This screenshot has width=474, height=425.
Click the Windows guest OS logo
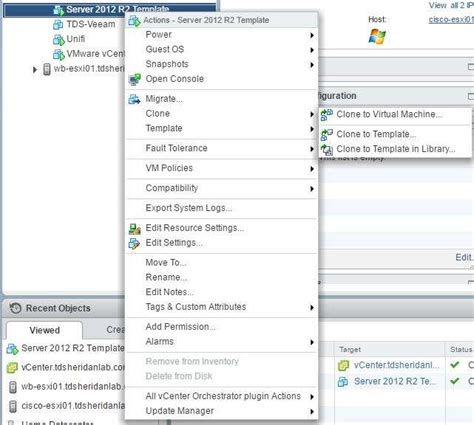(377, 36)
